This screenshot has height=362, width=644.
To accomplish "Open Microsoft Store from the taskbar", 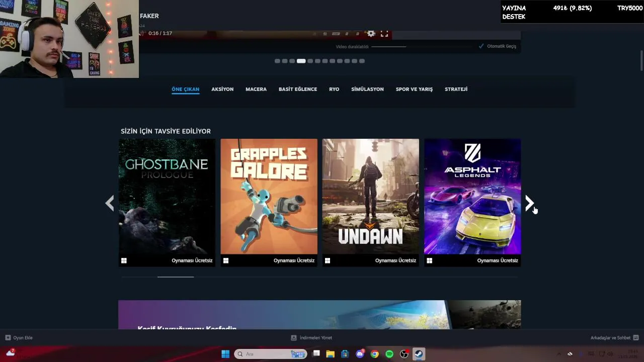I will 345,354.
